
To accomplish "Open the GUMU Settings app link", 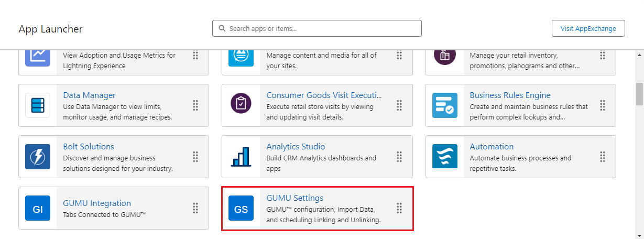I will (294, 198).
